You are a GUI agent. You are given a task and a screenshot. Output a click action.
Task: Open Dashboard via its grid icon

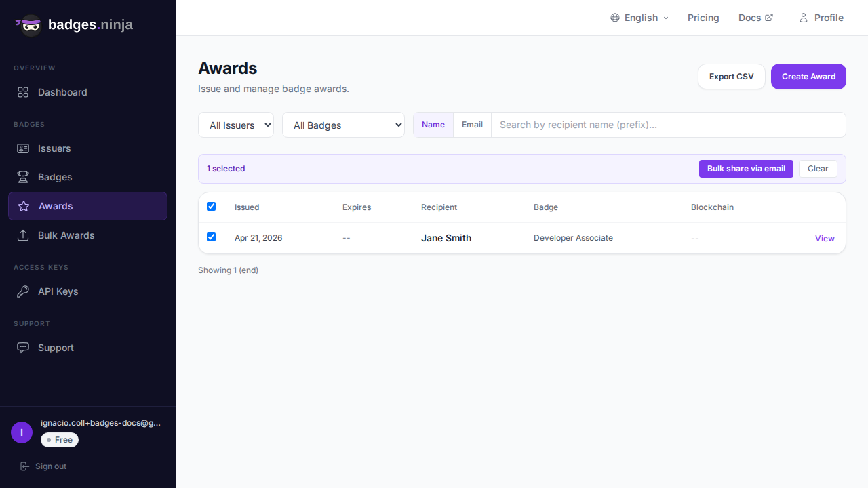click(x=23, y=92)
